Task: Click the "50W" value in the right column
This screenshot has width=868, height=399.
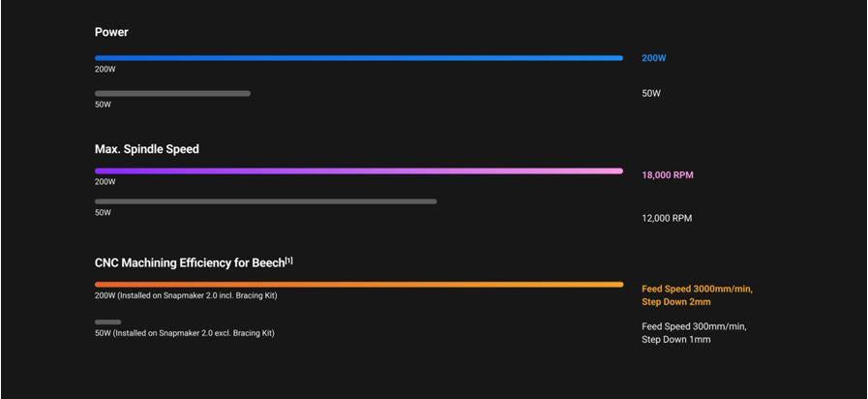Action: (x=651, y=94)
